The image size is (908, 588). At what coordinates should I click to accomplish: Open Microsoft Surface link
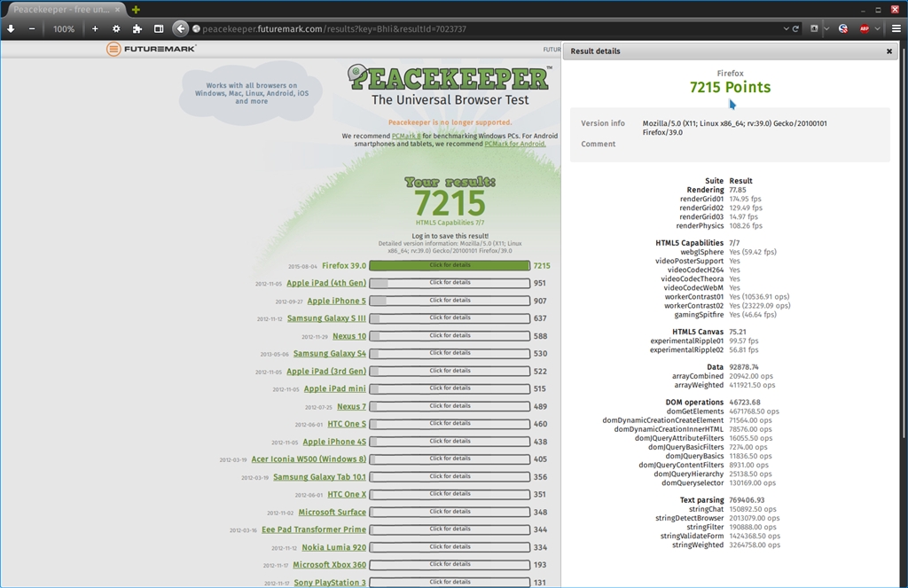tap(333, 512)
